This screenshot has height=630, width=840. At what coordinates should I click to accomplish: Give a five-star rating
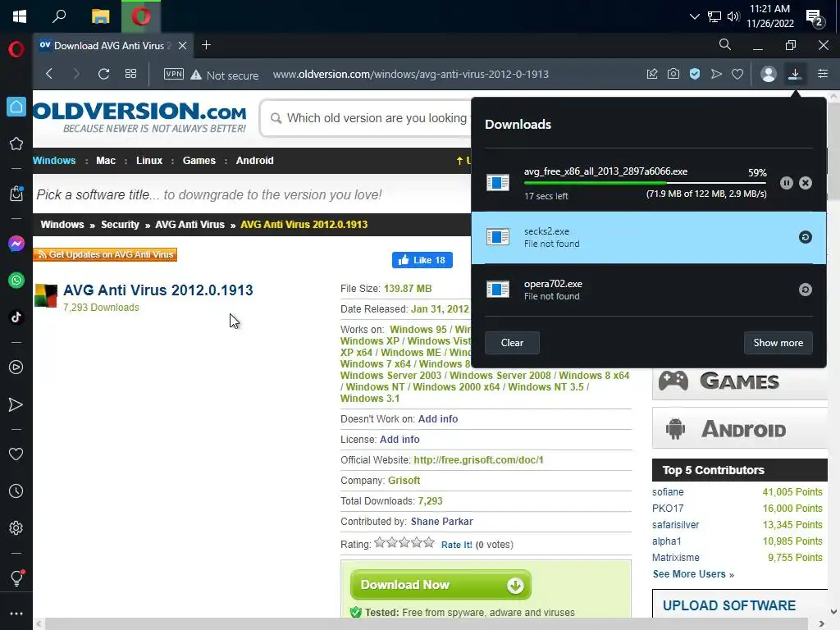point(429,543)
